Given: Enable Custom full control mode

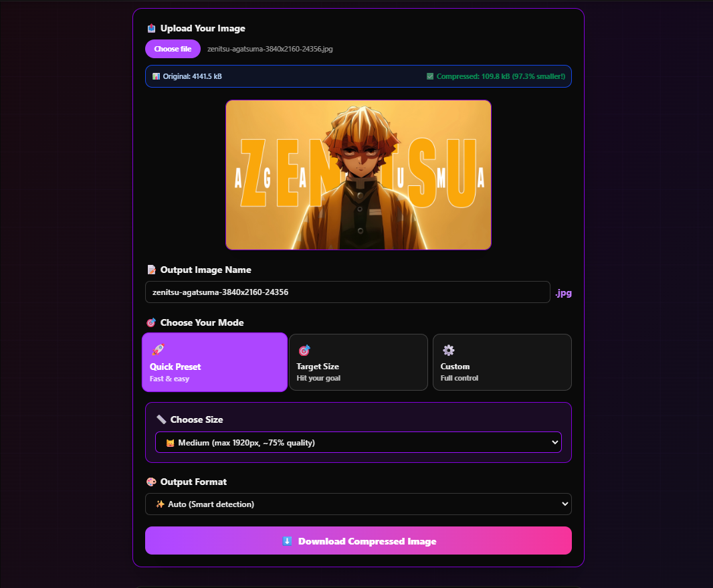Looking at the screenshot, I should point(502,362).
